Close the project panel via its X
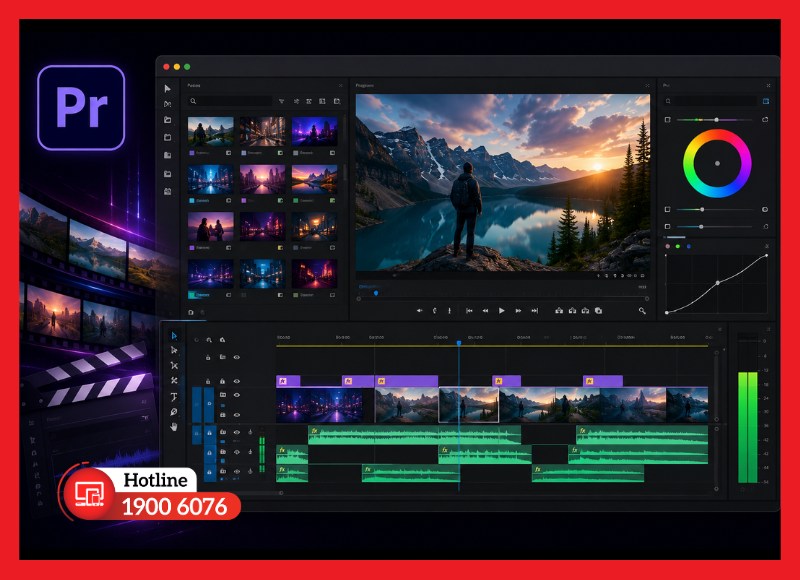The width and height of the screenshot is (800, 580). point(340,85)
